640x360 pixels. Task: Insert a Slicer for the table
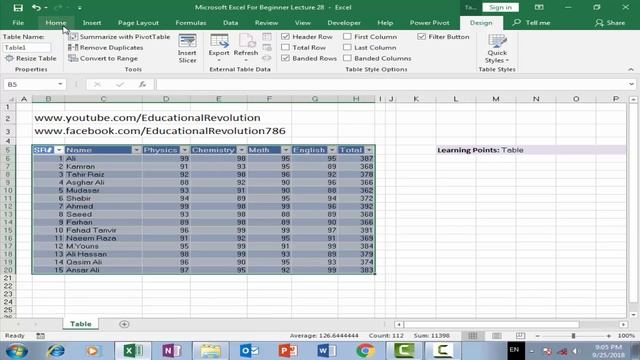pyautogui.click(x=187, y=49)
